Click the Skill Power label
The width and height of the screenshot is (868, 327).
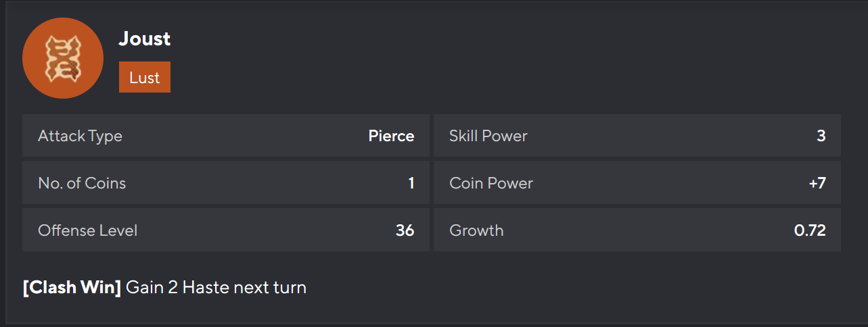(488, 136)
